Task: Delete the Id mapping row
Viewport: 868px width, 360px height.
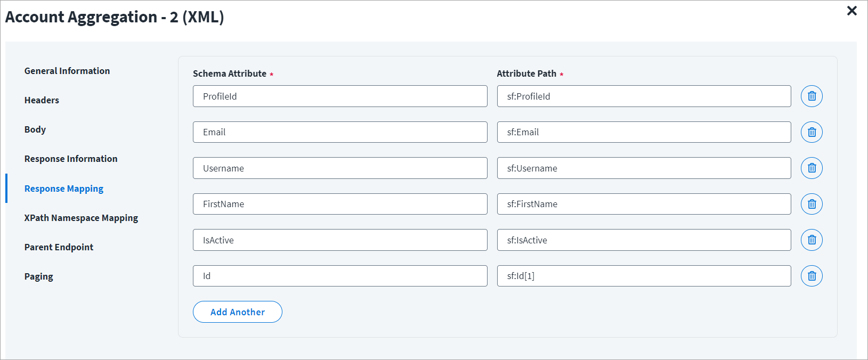Action: click(x=812, y=276)
